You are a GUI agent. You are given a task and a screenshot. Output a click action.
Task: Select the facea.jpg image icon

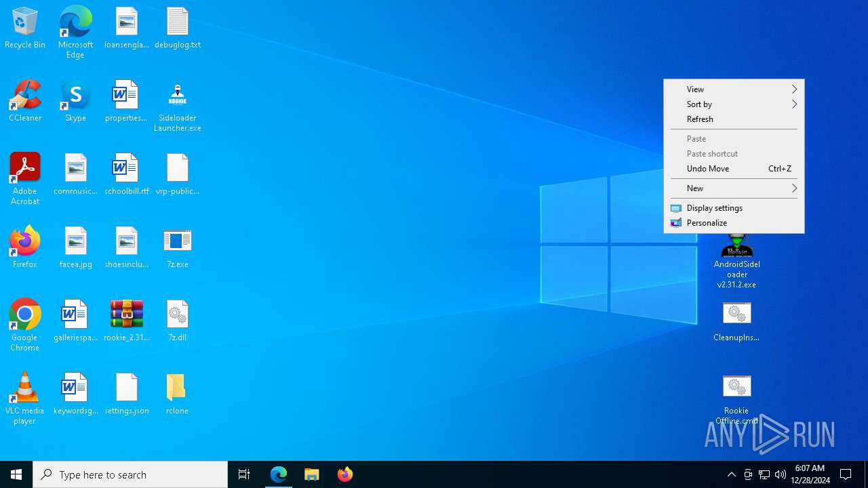tap(75, 248)
